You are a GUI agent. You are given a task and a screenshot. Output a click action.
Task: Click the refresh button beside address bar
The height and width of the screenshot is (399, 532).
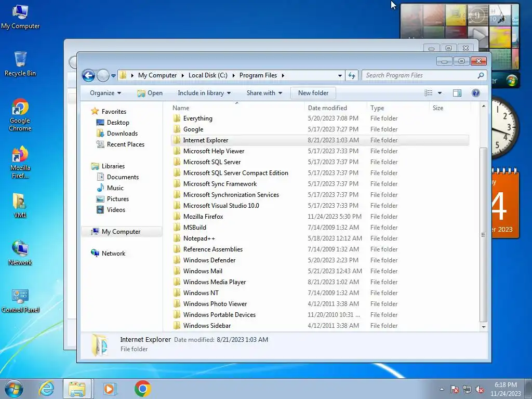[352, 75]
